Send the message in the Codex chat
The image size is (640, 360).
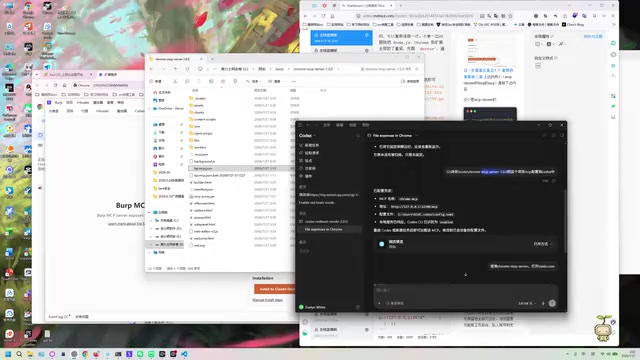552,303
